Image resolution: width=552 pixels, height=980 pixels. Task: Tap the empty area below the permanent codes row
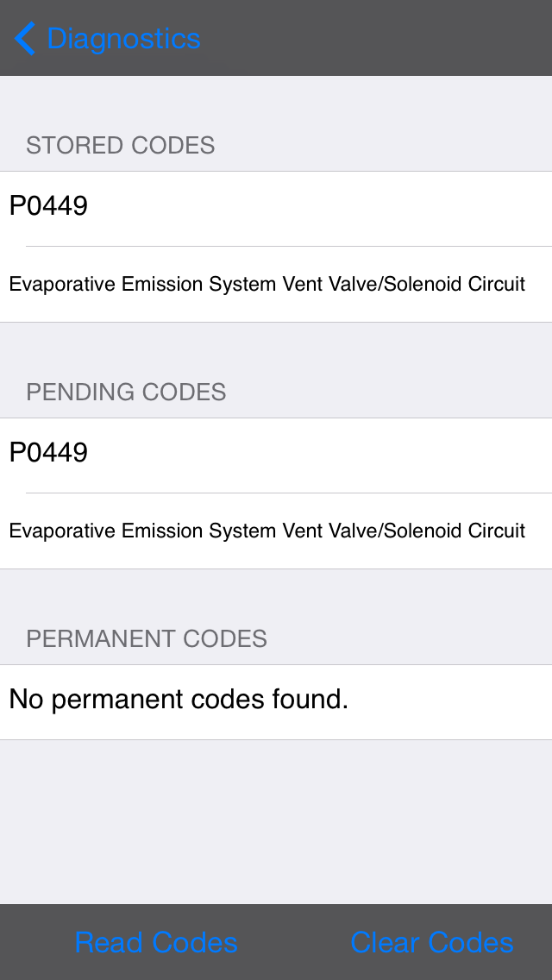276,820
